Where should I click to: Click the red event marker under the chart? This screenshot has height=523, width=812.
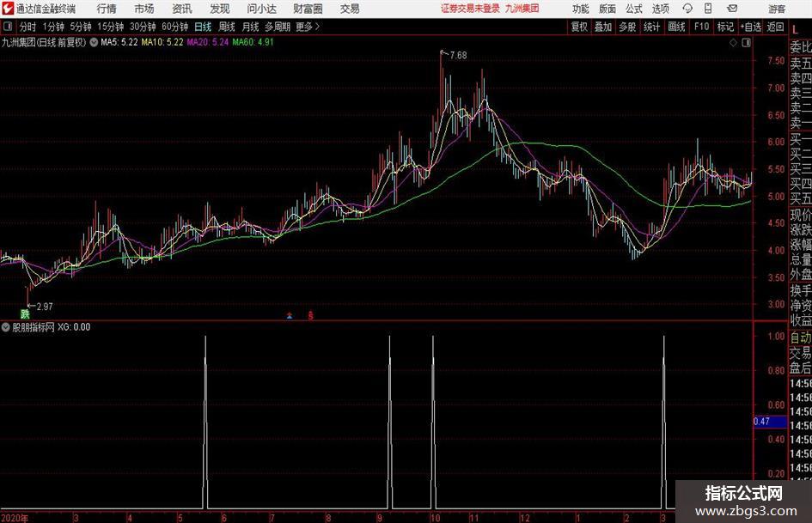click(311, 315)
